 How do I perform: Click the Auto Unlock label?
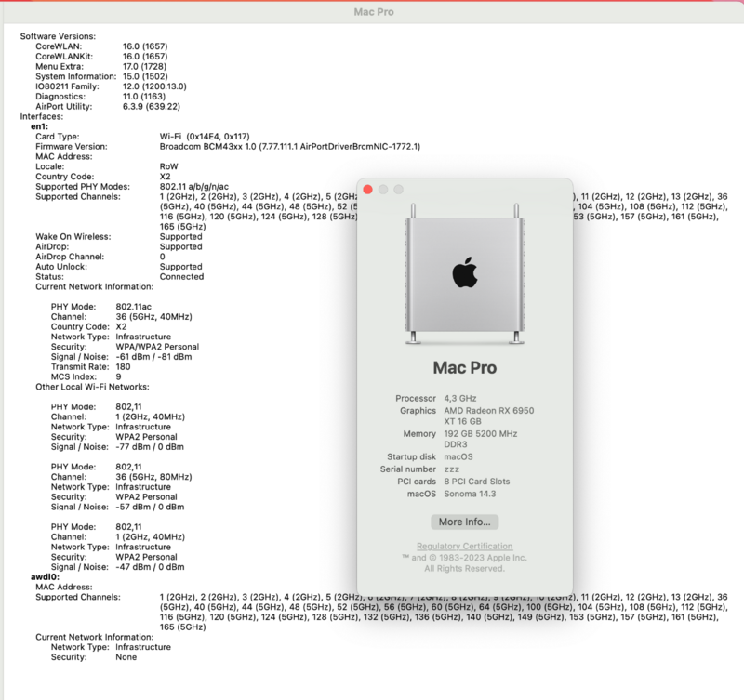tap(61, 267)
